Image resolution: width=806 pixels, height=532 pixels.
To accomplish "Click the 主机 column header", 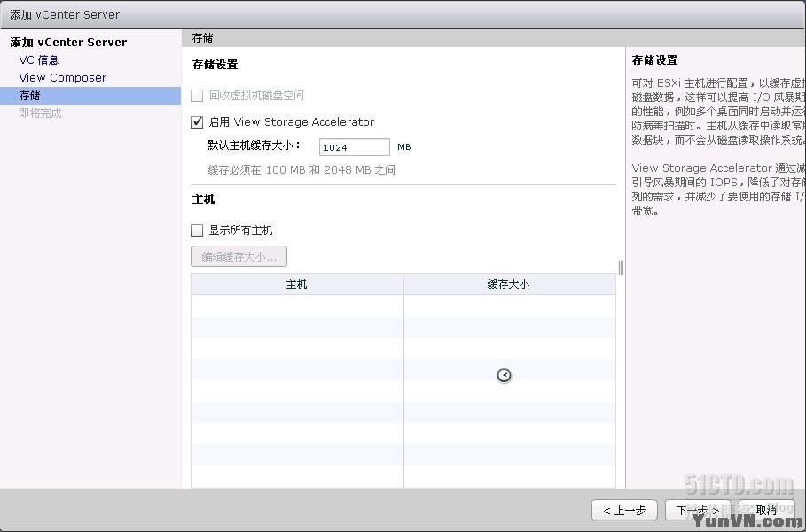I will 296,285.
